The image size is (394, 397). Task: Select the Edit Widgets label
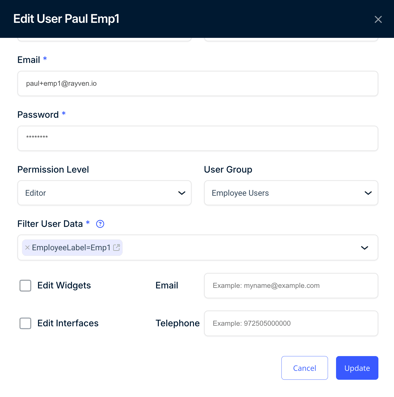(64, 286)
